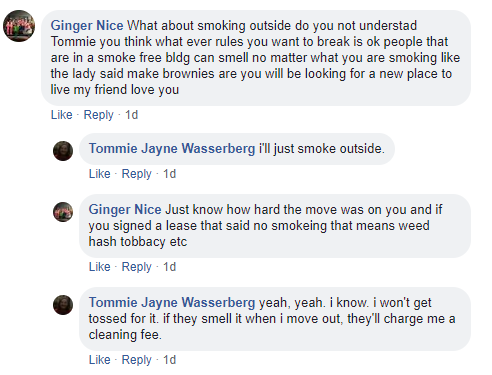This screenshot has width=492, height=375.
Task: Reply to Ginger Nice's lease comment
Action: pos(136,267)
